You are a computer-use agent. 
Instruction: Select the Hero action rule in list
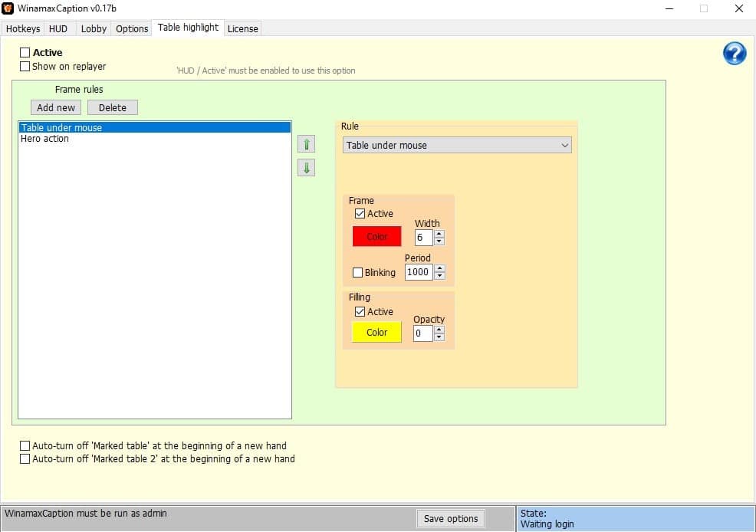click(x=155, y=139)
